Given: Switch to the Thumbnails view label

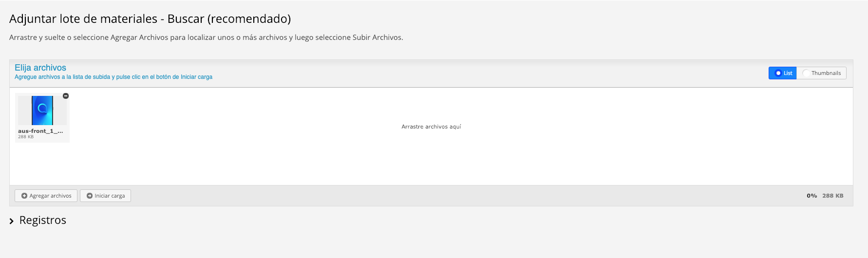Looking at the screenshot, I should (826, 73).
